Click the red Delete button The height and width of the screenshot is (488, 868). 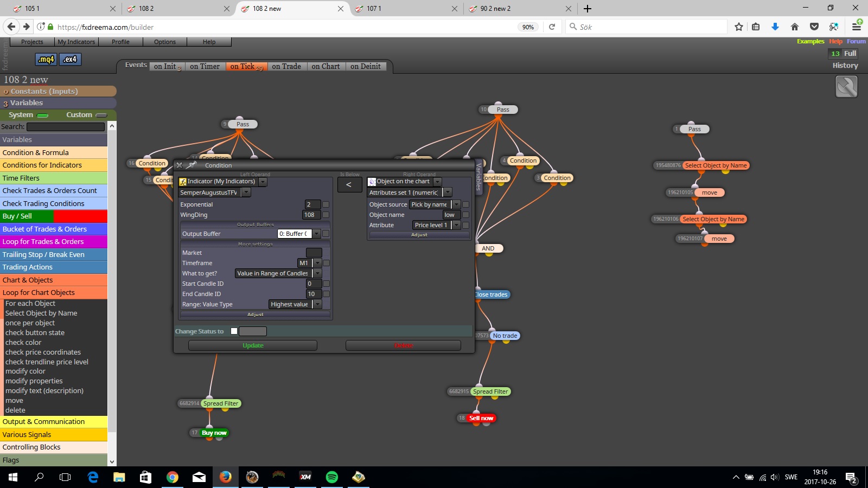[403, 345]
